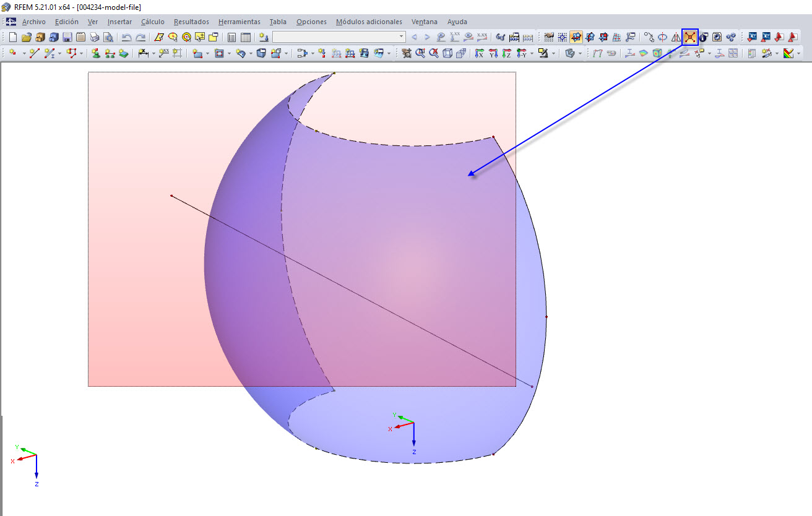
Task: Expand dropdown beside the surface tool
Action: click(209, 54)
